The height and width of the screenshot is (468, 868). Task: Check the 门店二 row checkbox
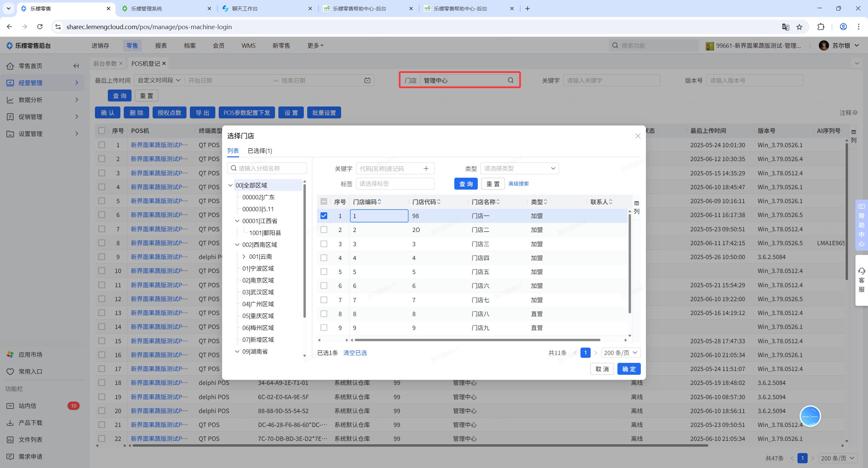point(324,230)
